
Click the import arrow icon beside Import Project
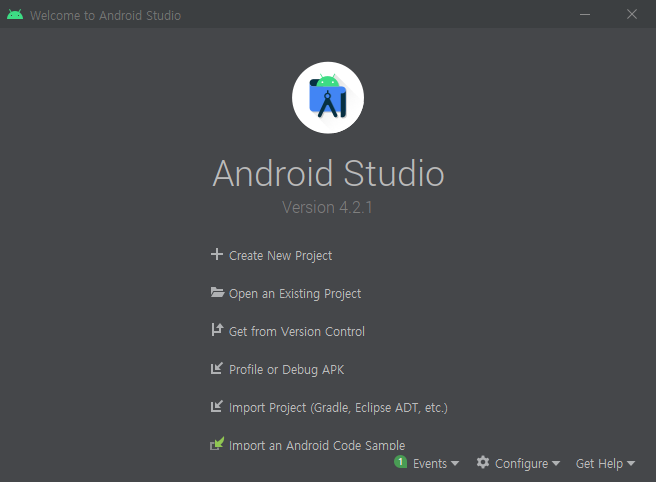pos(217,406)
